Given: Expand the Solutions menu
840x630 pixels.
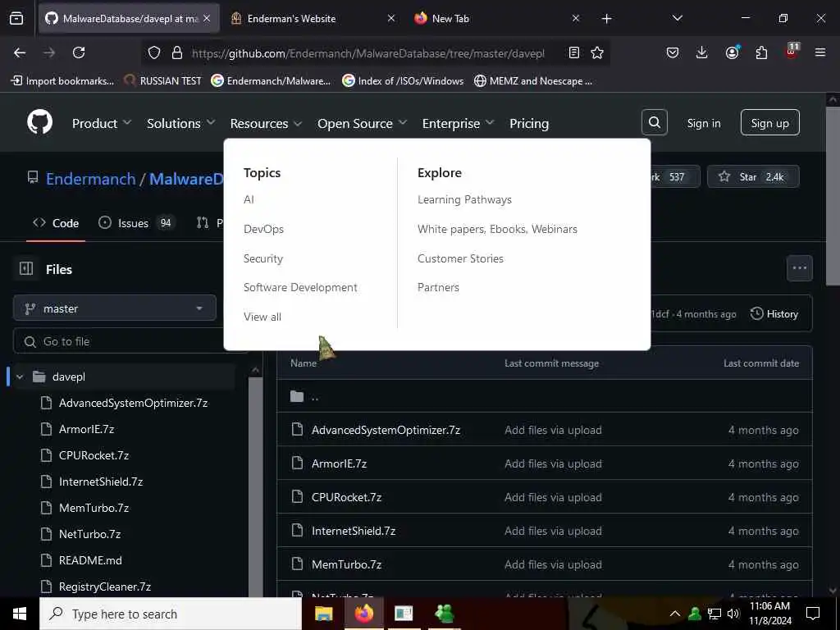Looking at the screenshot, I should [180, 123].
